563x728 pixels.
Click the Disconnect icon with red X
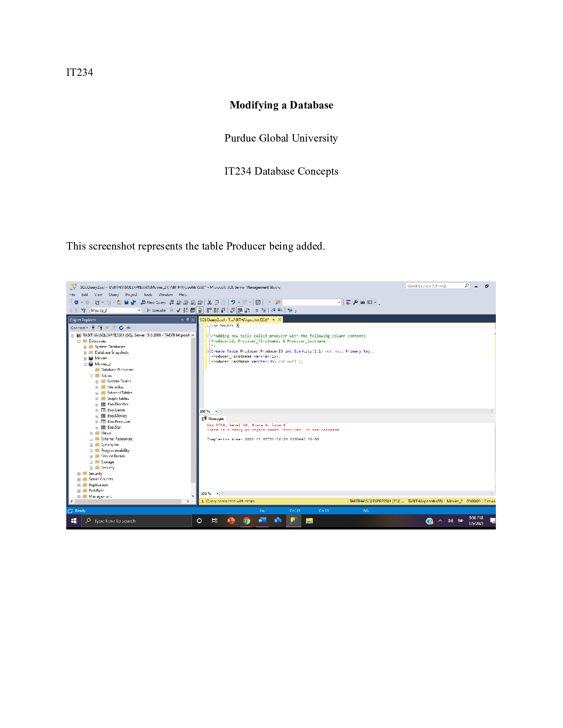100,328
